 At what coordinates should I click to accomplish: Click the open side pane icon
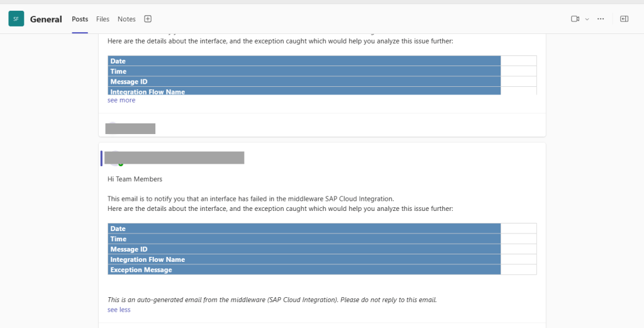pyautogui.click(x=624, y=19)
